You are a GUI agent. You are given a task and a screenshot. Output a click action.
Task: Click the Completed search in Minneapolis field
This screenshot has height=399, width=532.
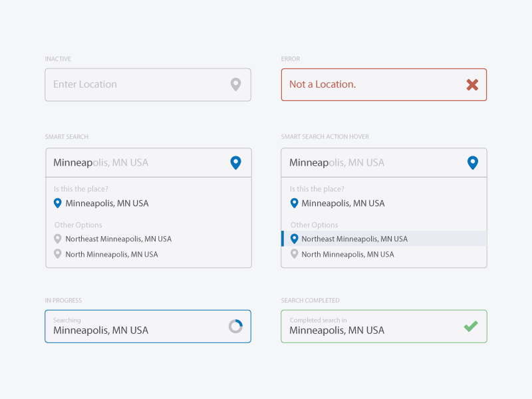pos(384,327)
